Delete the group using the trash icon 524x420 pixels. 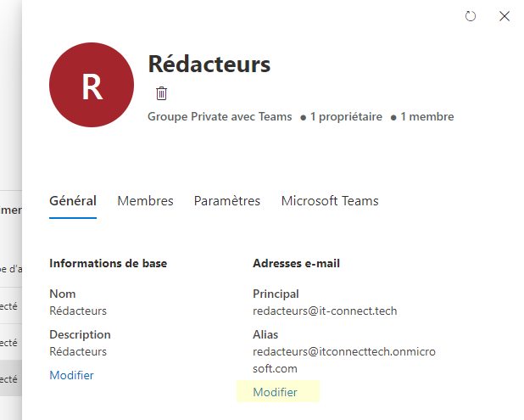tap(162, 93)
